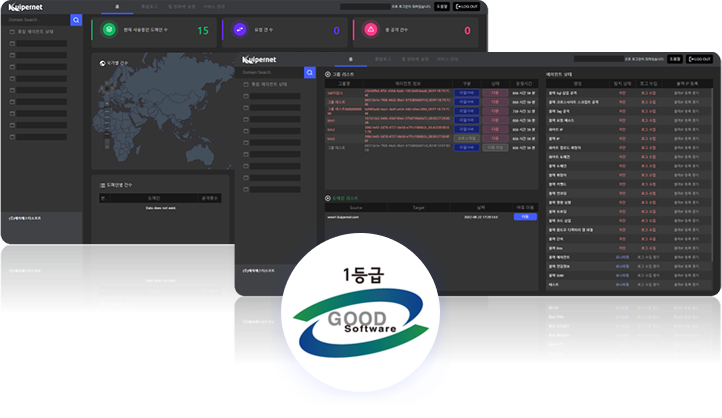Click the Kuipernet logo in the back window
Image resolution: width=722 pixels, height=418 pixels.
coord(26,7)
